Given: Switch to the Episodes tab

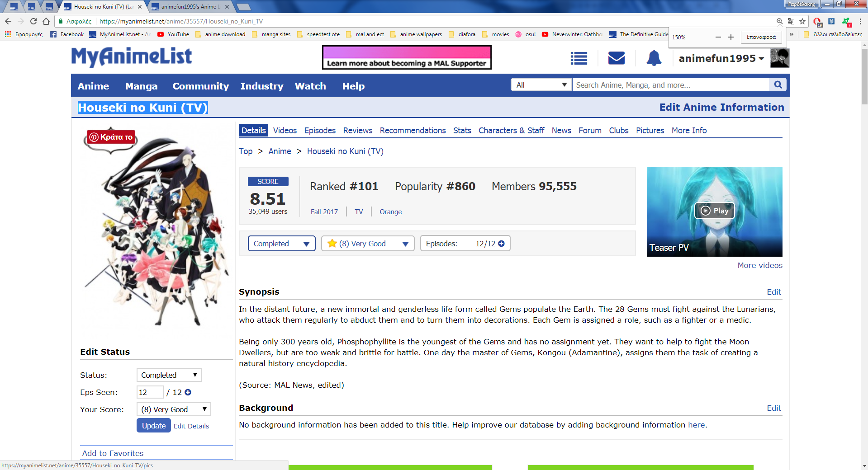Looking at the screenshot, I should [x=320, y=131].
